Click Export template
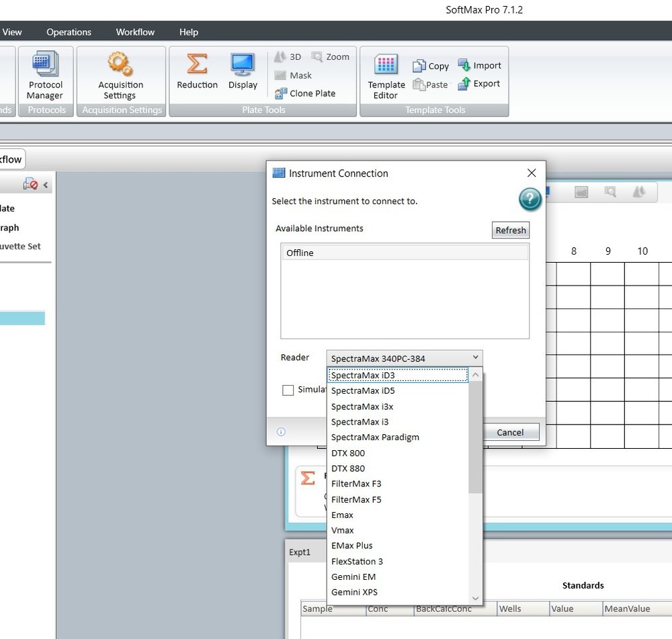The width and height of the screenshot is (672, 639). [478, 83]
